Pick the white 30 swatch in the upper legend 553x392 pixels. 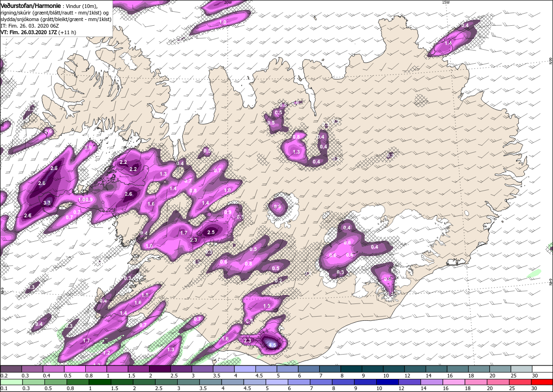[x=543, y=369]
